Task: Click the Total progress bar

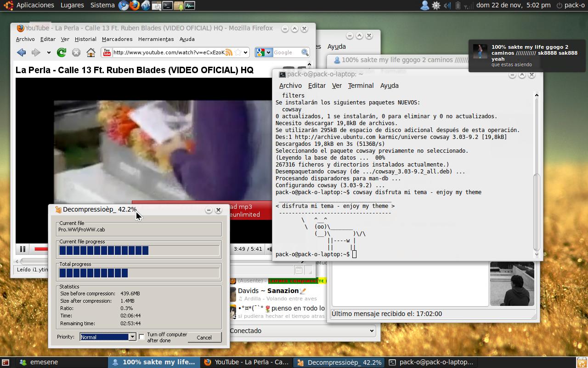Action: 139,273
